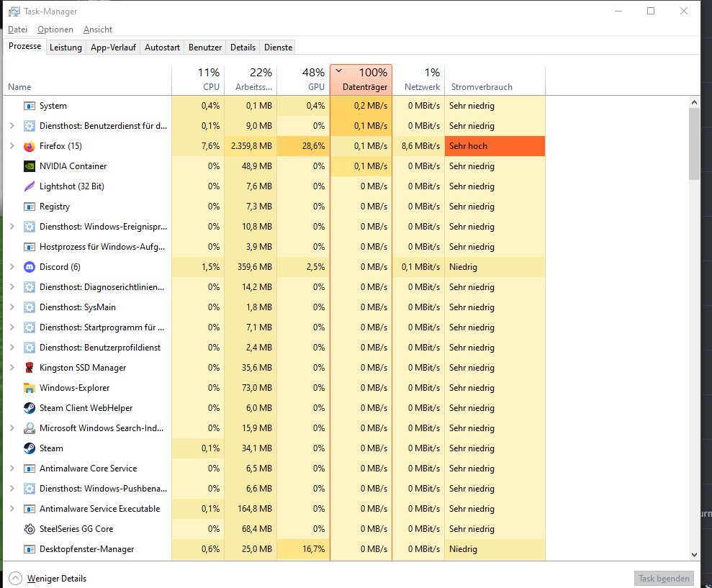Viewport: 712px width, 588px height.
Task: Select the 'Sehr hoch' Firefox power cell
Action: tap(495, 146)
